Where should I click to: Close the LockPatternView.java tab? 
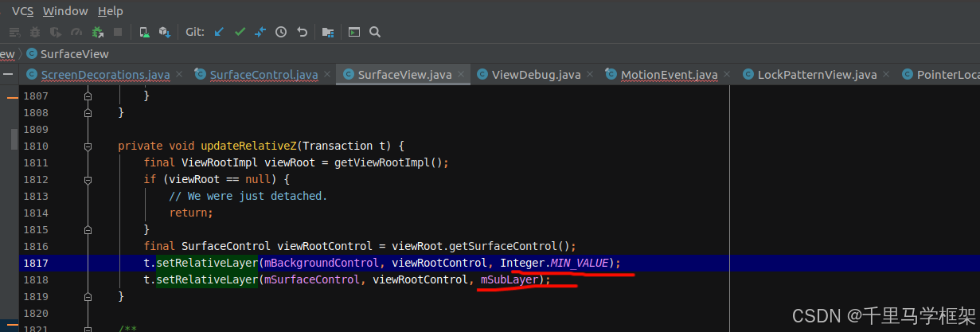coord(886,74)
